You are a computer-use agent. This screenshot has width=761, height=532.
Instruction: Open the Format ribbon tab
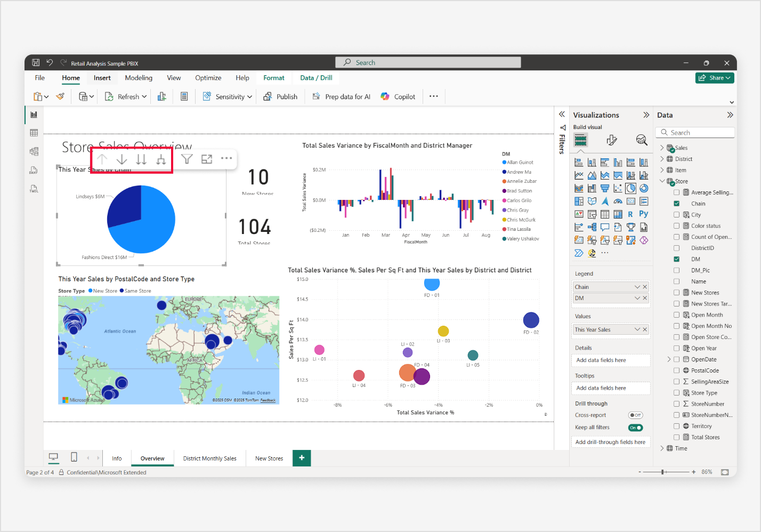click(x=274, y=77)
